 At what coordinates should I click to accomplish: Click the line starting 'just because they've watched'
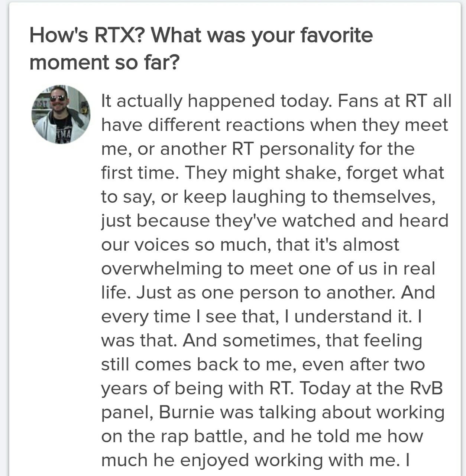point(275,221)
